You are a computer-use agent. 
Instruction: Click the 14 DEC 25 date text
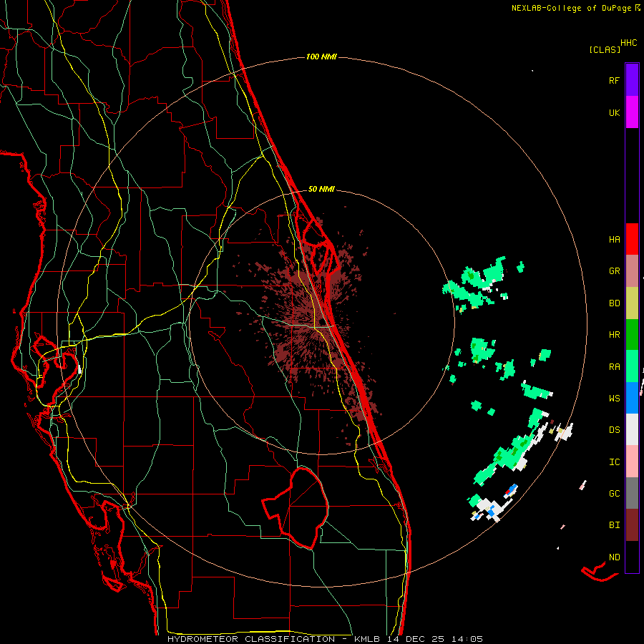tap(416, 639)
